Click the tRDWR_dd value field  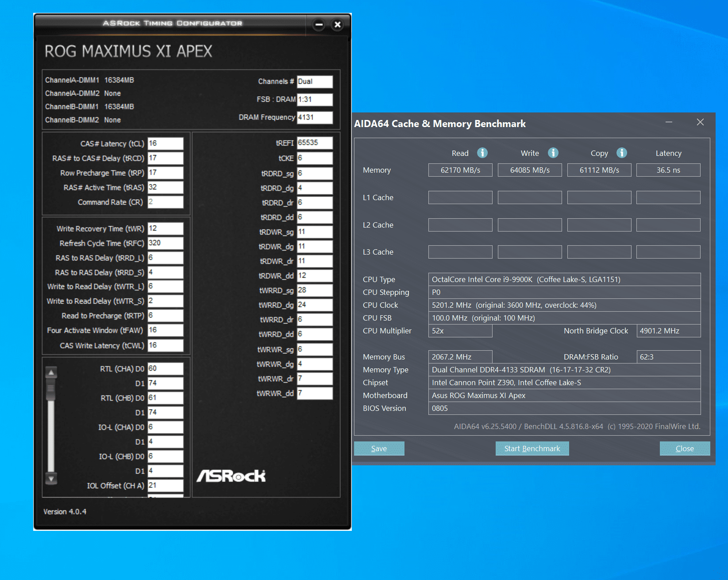tap(315, 276)
